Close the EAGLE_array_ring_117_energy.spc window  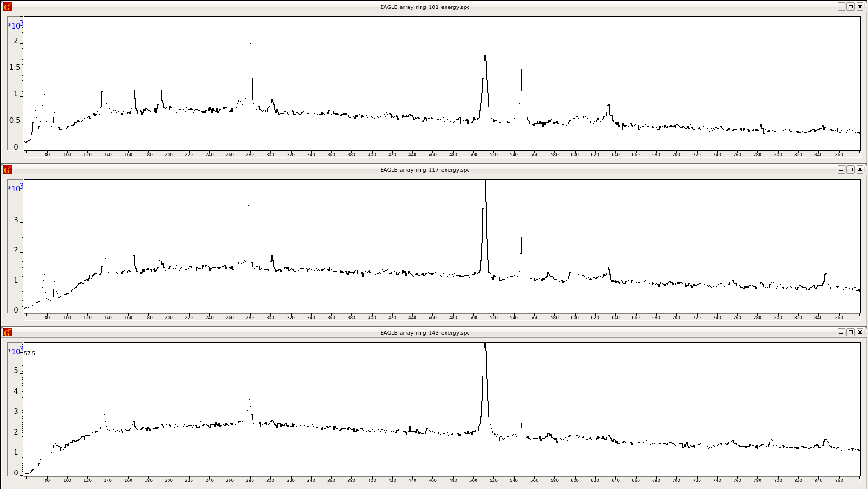(860, 169)
